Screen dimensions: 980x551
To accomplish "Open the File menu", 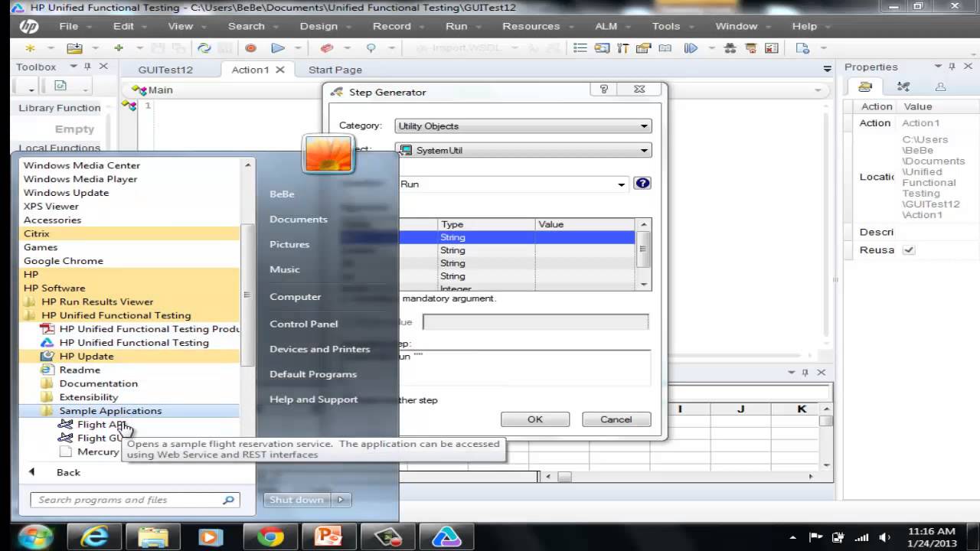I will (69, 25).
